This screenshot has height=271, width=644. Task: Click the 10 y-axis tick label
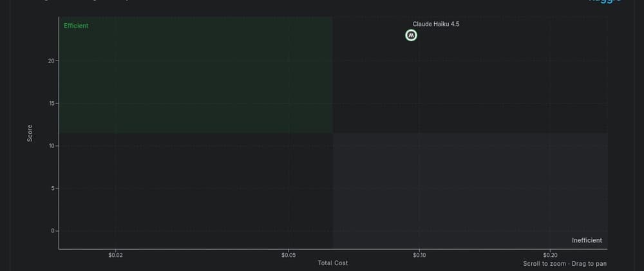tap(52, 145)
